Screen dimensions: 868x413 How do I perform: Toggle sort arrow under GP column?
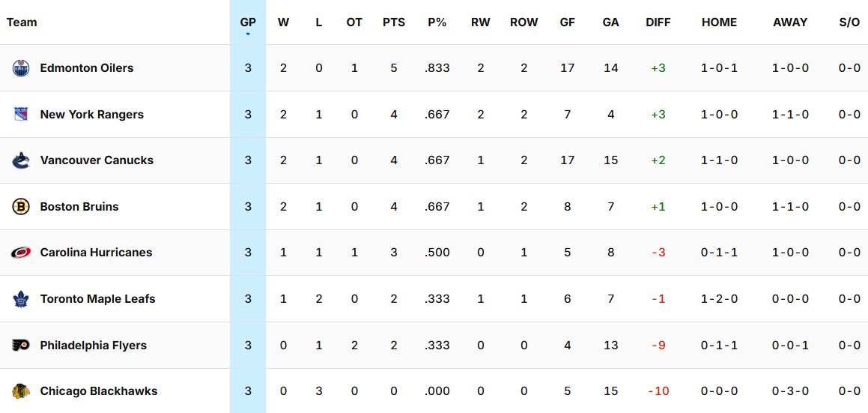[x=248, y=34]
